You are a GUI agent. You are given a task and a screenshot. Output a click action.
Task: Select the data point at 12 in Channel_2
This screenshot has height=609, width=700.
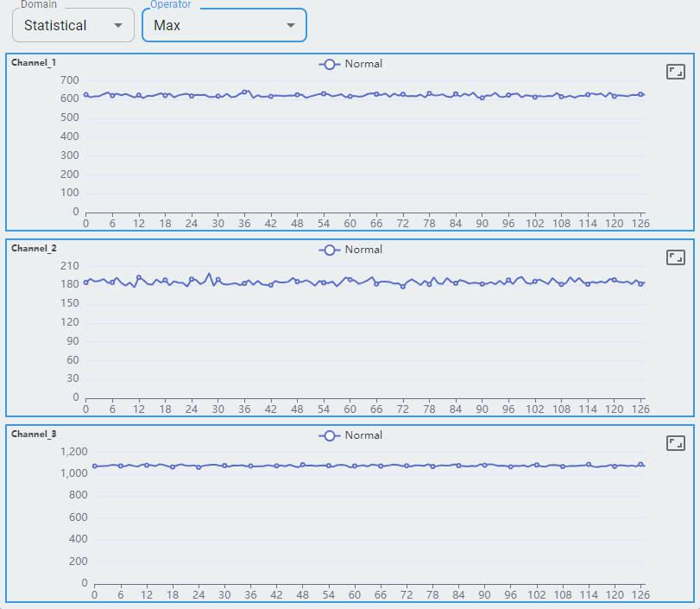click(139, 277)
